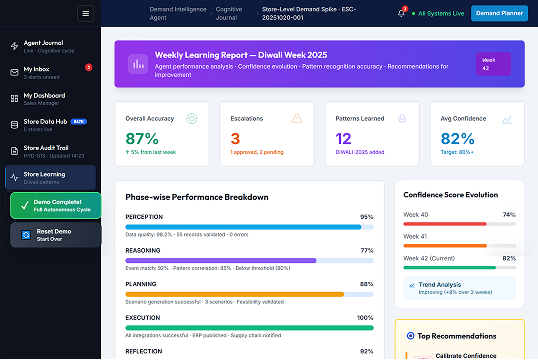Screen dimensions: 538x360
Task: Click the REASONING progress bar
Action: tap(249, 260)
